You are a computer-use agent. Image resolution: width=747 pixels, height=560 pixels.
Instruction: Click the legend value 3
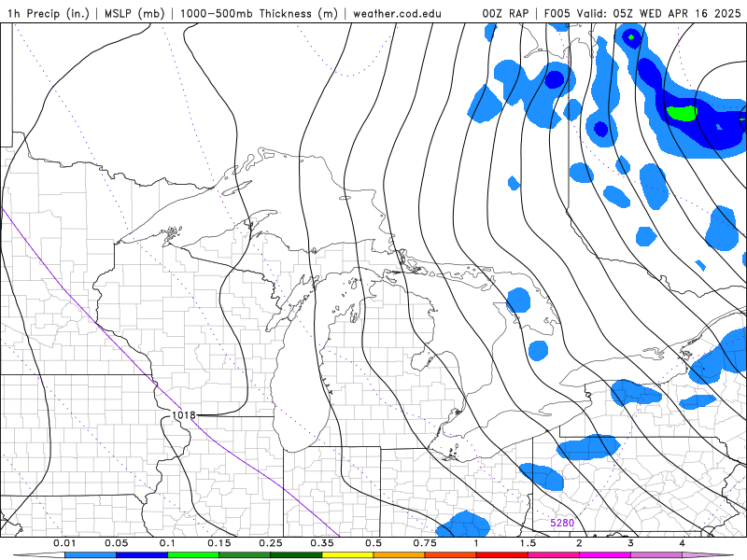point(631,543)
